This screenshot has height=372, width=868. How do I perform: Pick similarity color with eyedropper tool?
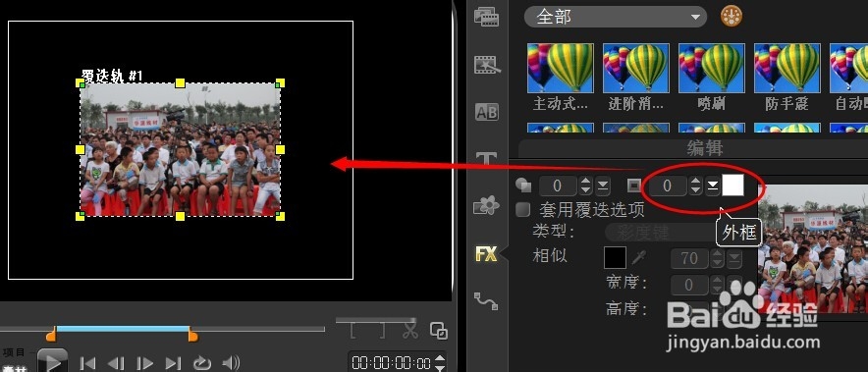click(x=639, y=257)
